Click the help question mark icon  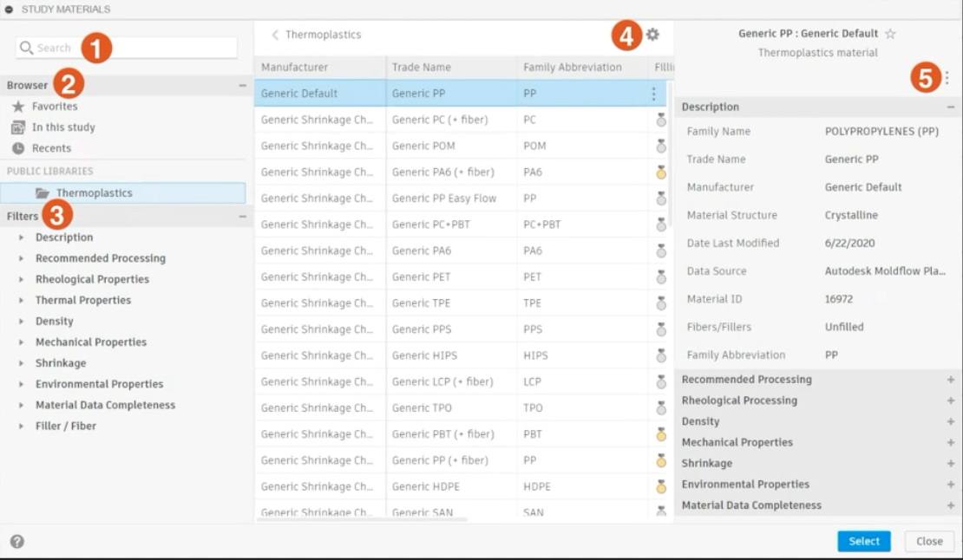17,541
